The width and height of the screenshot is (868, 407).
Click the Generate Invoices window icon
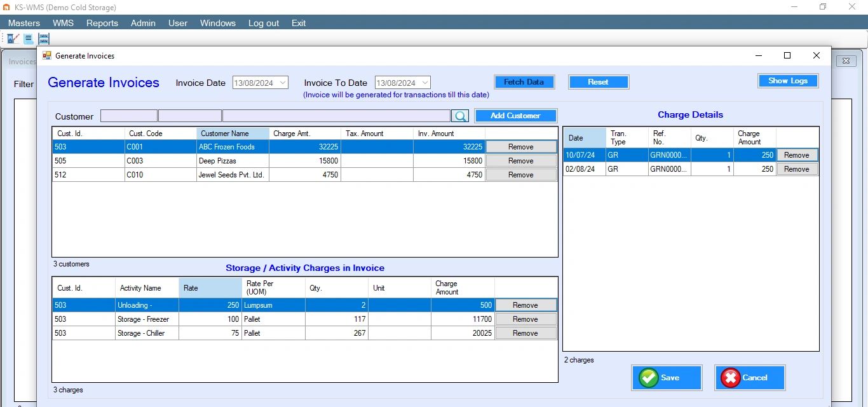pos(46,55)
